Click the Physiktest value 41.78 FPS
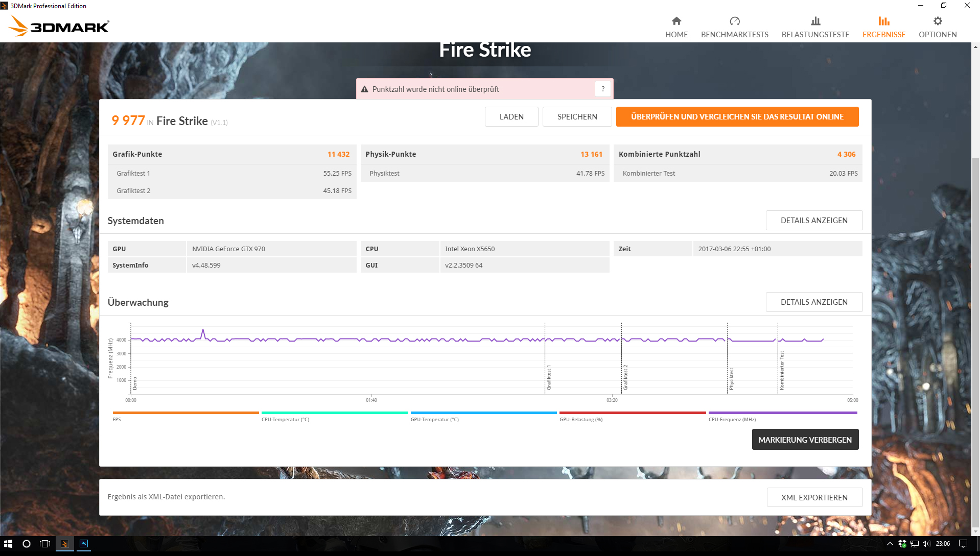The width and height of the screenshot is (980, 556). pos(590,174)
